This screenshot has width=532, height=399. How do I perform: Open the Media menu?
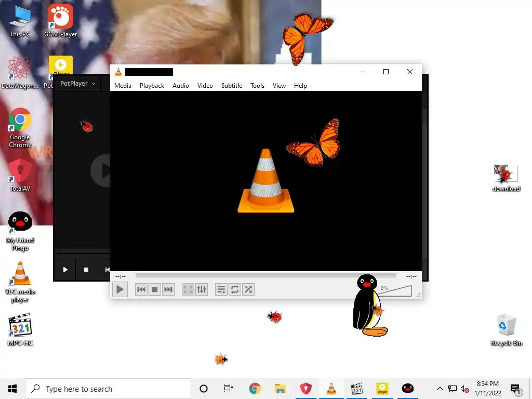tap(123, 86)
